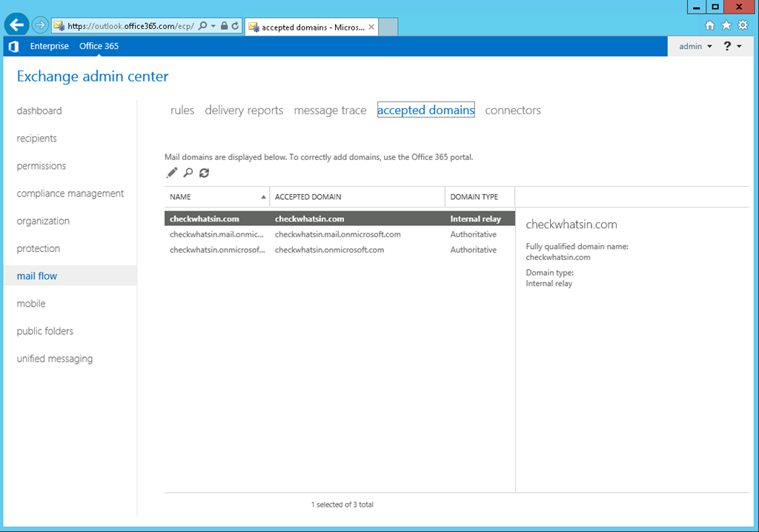The height and width of the screenshot is (532, 759).
Task: Go back with the browser back arrow
Action: [16, 24]
